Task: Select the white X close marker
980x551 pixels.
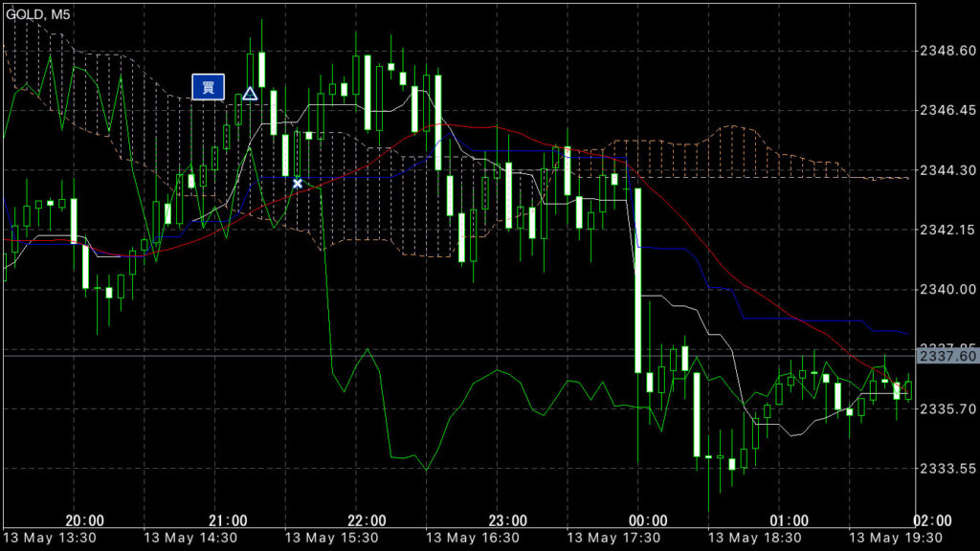Action: (298, 183)
